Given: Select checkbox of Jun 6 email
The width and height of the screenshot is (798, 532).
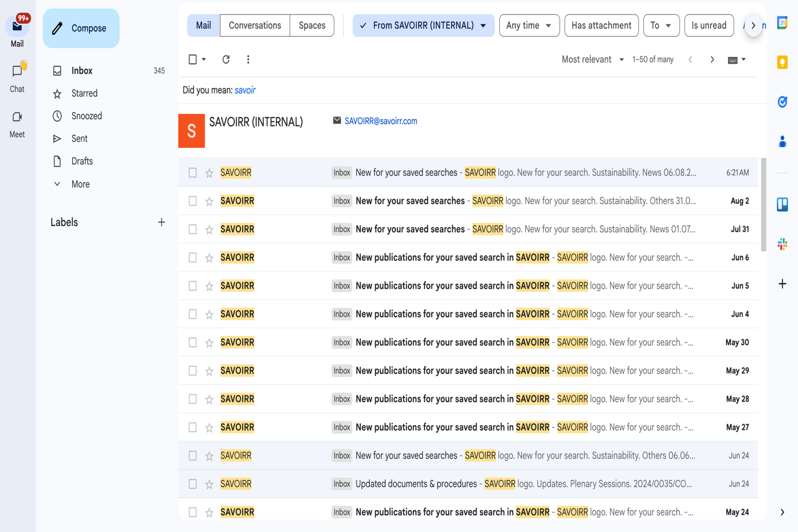Looking at the screenshot, I should 192,258.
